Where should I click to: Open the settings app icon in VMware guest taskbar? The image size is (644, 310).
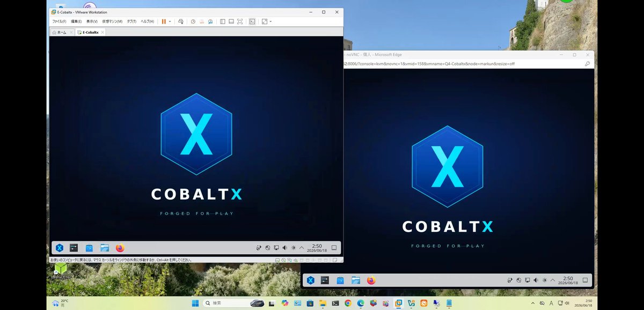tap(74, 248)
